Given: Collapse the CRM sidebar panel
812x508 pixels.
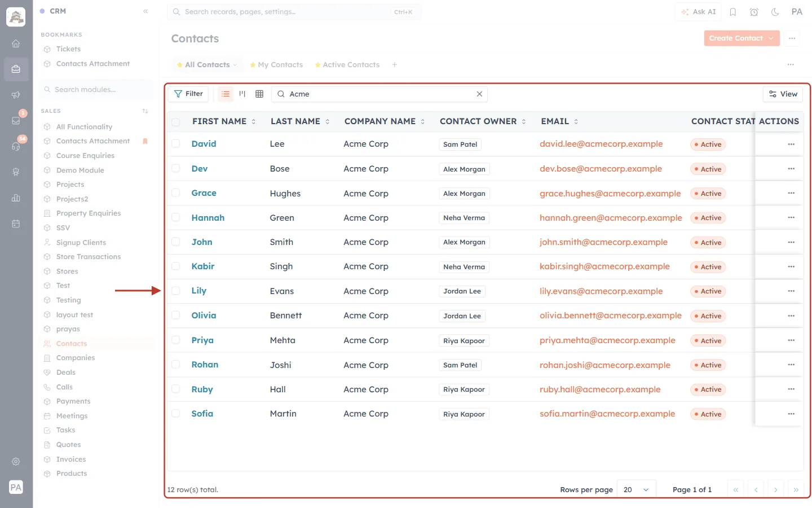Looking at the screenshot, I should [145, 11].
